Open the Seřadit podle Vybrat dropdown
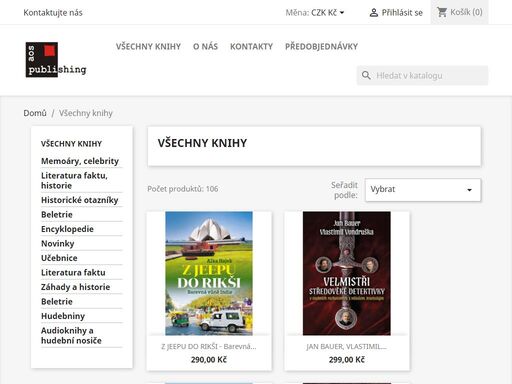The height and width of the screenshot is (384, 512). (423, 190)
